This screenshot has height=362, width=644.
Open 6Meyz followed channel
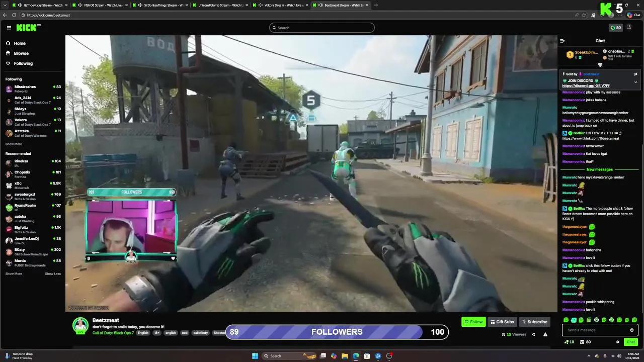33,111
